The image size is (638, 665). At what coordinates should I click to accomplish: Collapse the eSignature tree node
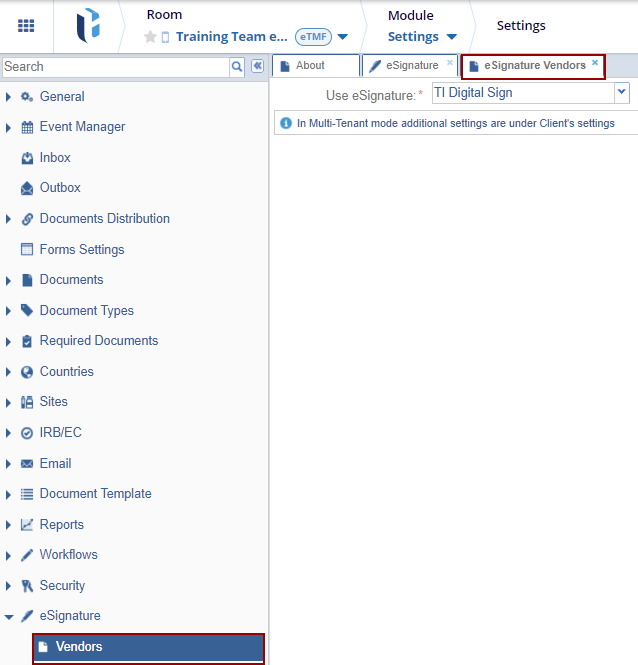9,616
